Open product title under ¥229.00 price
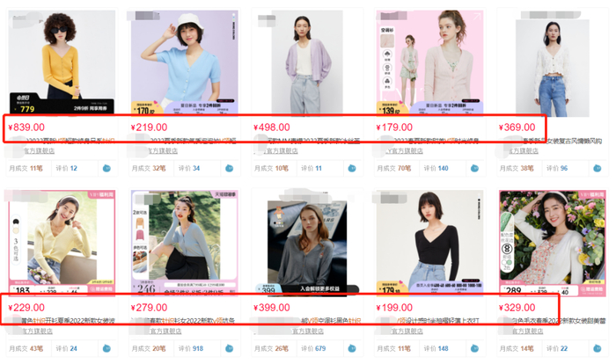Screen dimensions: 616x364 [x=68, y=321]
